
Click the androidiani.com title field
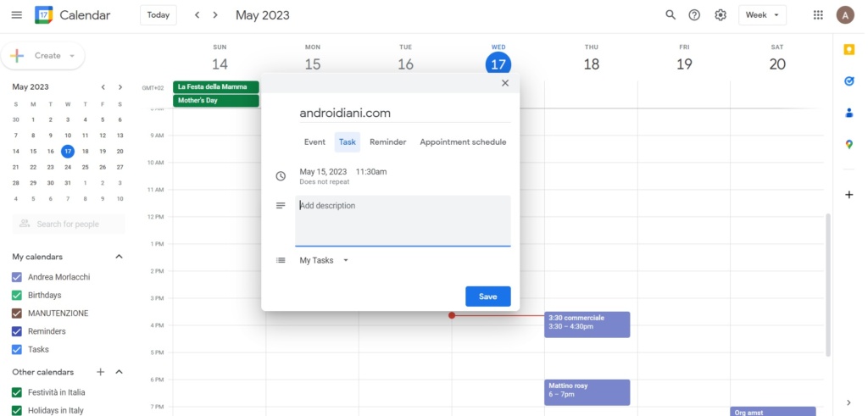coord(404,113)
